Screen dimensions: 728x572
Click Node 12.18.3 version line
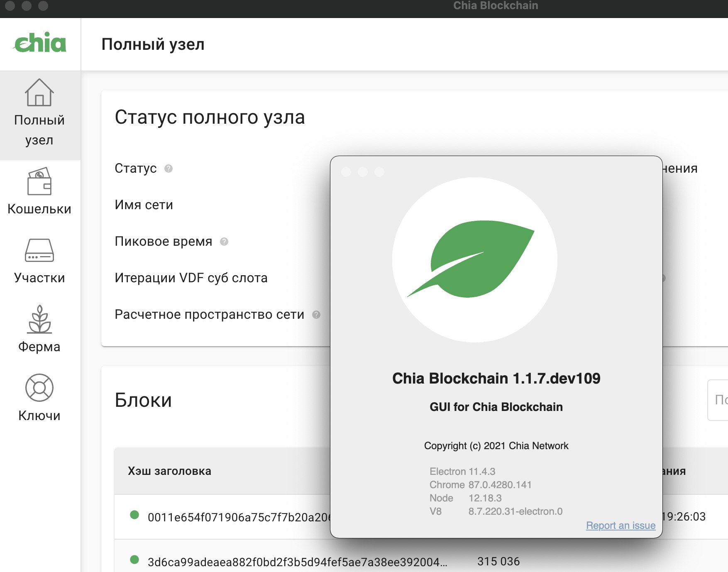click(466, 498)
